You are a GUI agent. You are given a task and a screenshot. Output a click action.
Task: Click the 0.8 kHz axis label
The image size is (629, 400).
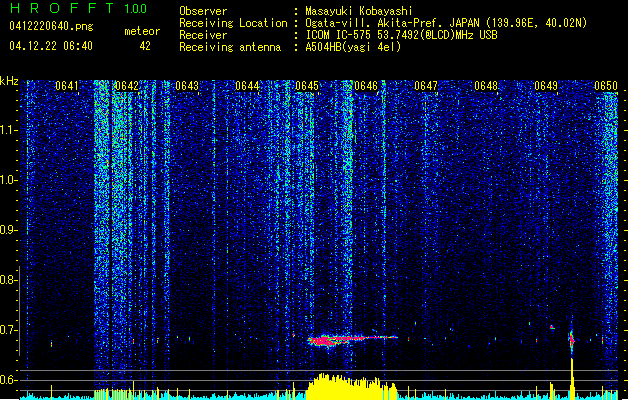coord(9,280)
